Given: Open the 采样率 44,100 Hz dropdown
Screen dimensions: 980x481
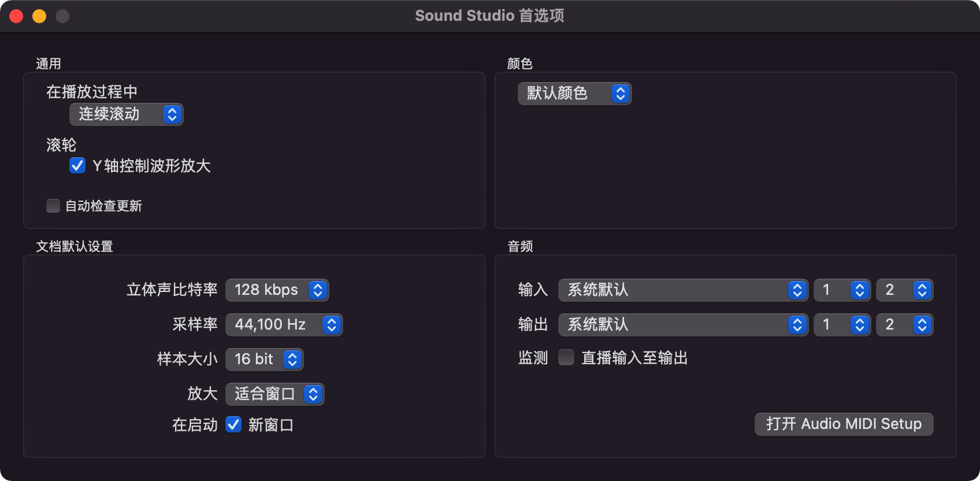Looking at the screenshot, I should tap(284, 324).
